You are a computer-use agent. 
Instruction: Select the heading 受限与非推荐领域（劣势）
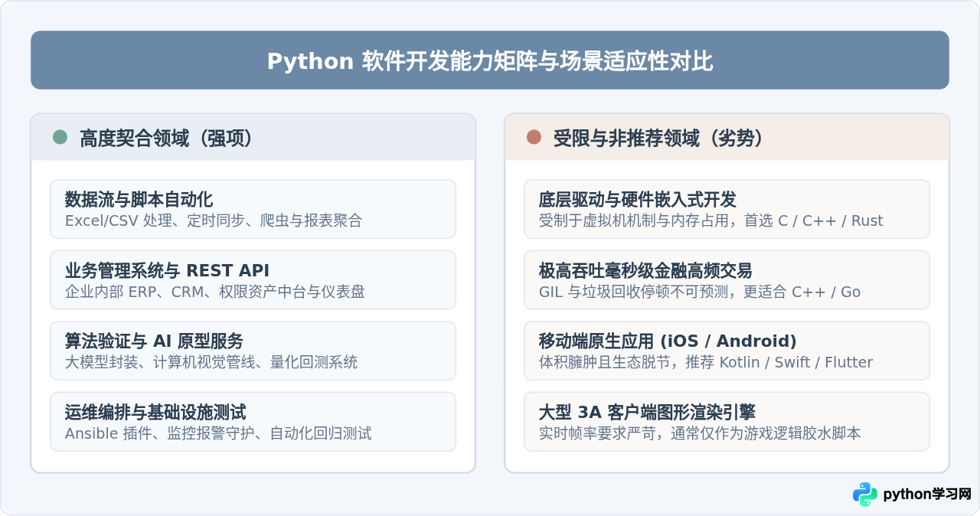click(658, 139)
